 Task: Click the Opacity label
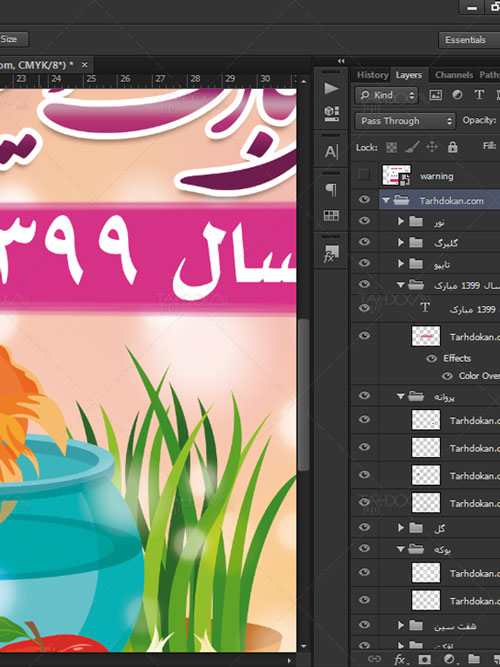point(479,120)
